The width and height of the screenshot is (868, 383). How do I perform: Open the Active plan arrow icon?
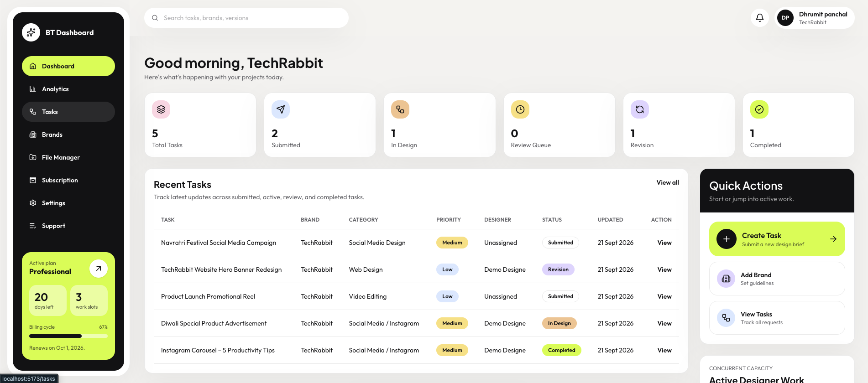click(99, 269)
